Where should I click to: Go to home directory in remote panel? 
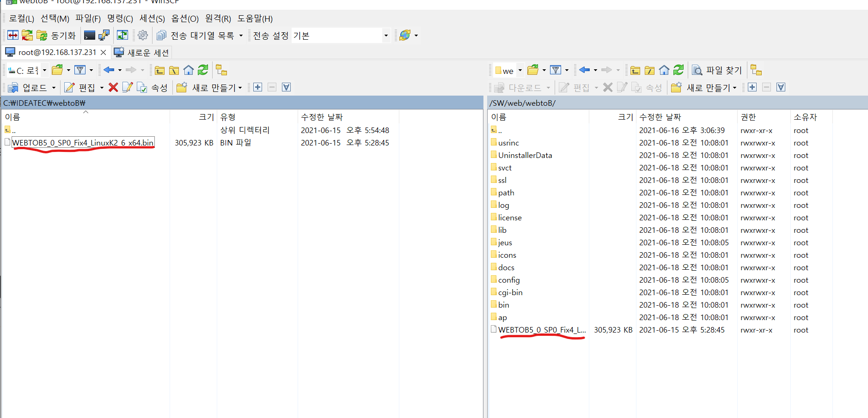(664, 70)
